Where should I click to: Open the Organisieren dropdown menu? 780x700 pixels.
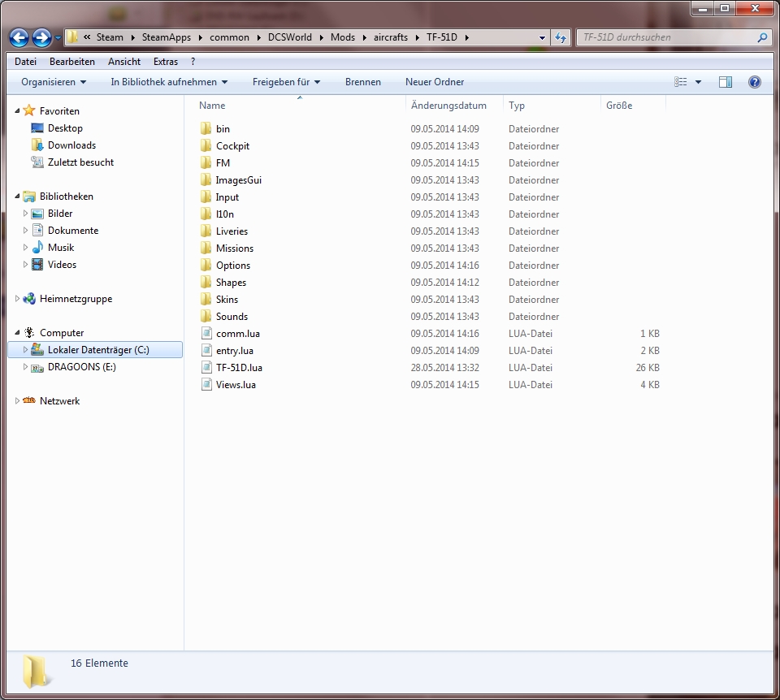pyautogui.click(x=54, y=82)
